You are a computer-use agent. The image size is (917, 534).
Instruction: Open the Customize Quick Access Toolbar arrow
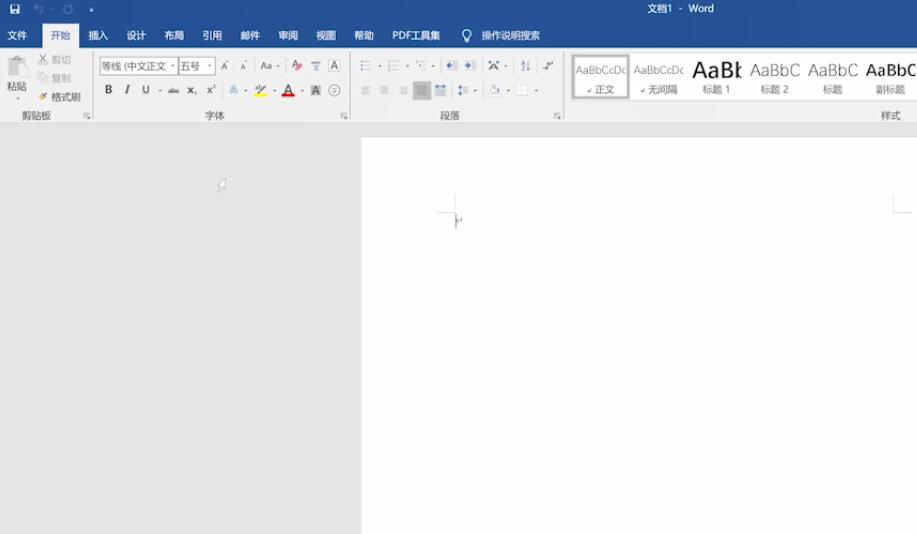[x=91, y=9]
